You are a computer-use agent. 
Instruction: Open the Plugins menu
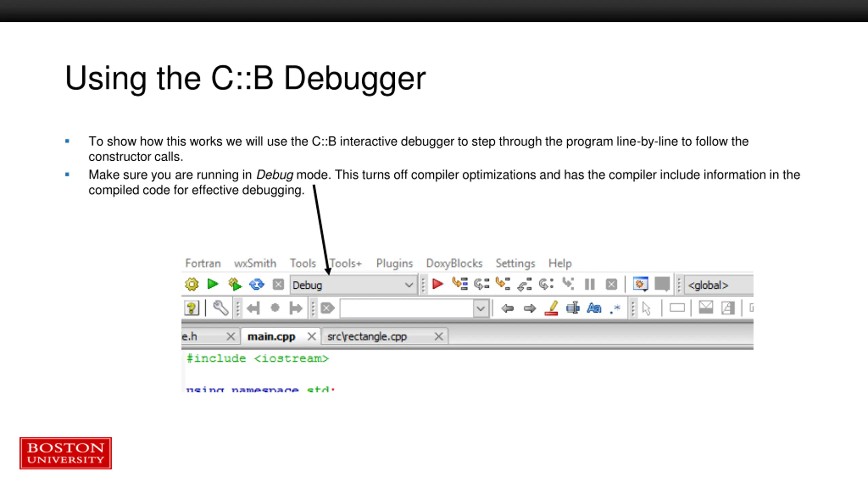coord(394,263)
